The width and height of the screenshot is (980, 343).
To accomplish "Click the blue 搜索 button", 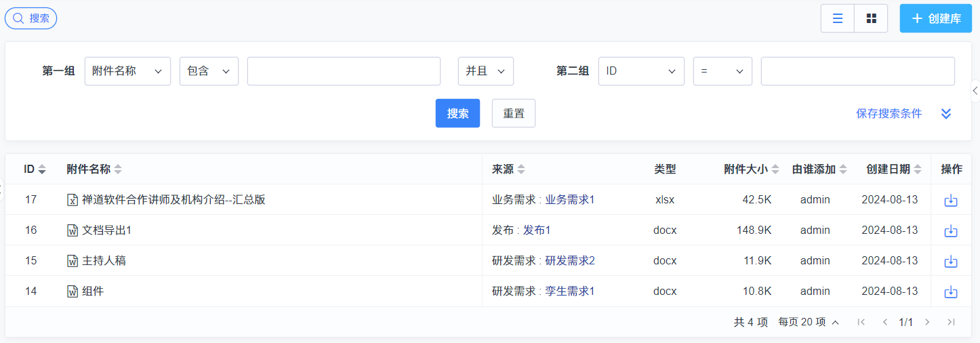I will pos(457,113).
